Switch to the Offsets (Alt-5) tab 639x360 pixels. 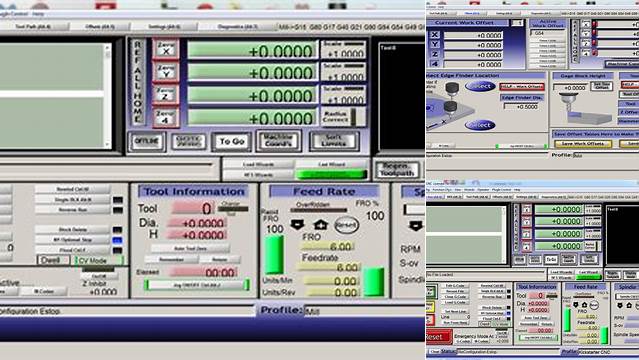coord(100,27)
